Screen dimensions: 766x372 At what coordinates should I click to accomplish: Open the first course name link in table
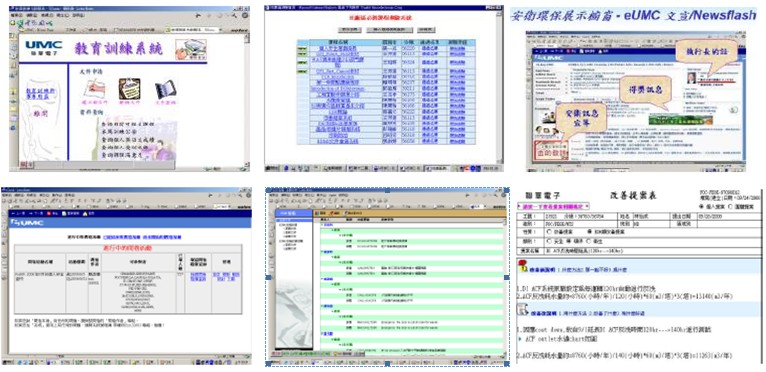[337, 49]
